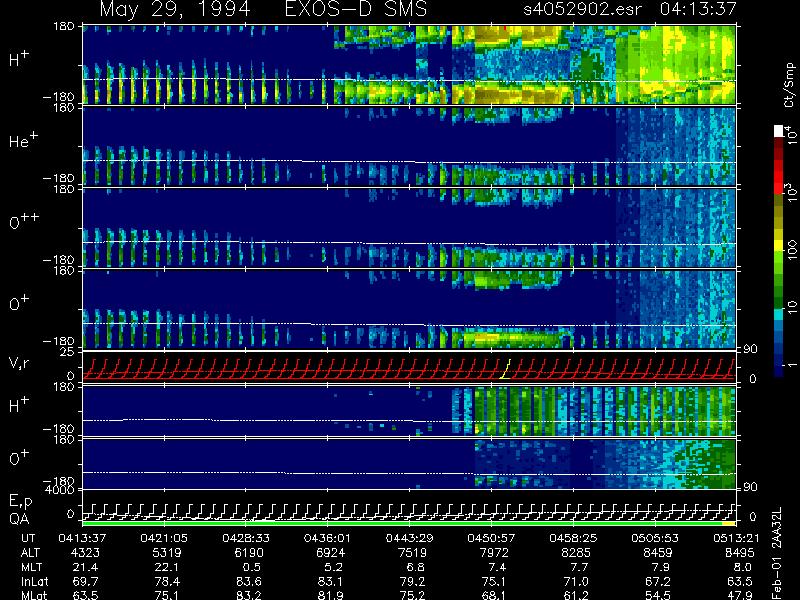Click the header start time '04:13:37'
Screen dimensions: 800x600
[698, 9]
